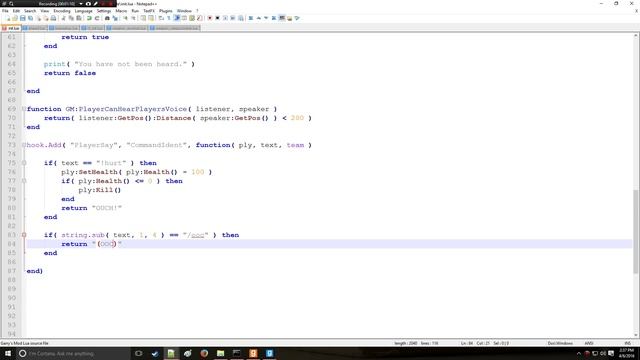640x360 pixels.
Task: Toggle synchronized vertical scrolling
Action: coord(143,18)
